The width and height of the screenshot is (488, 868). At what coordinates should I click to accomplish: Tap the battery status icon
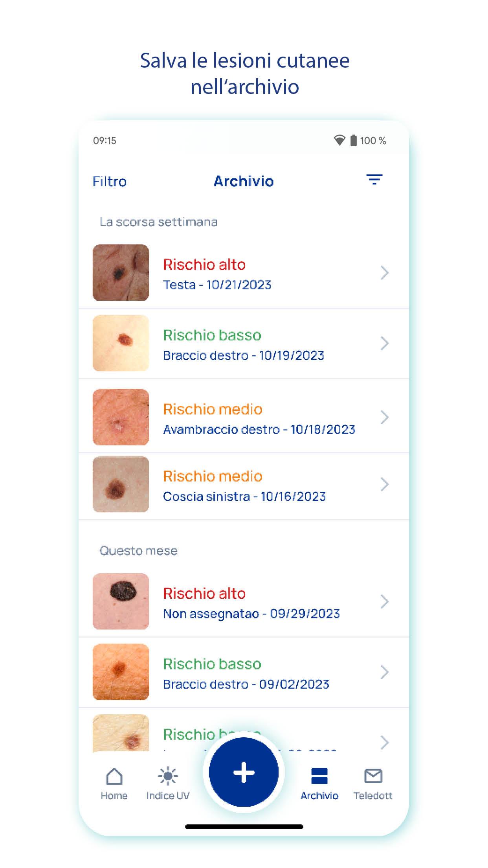[354, 140]
